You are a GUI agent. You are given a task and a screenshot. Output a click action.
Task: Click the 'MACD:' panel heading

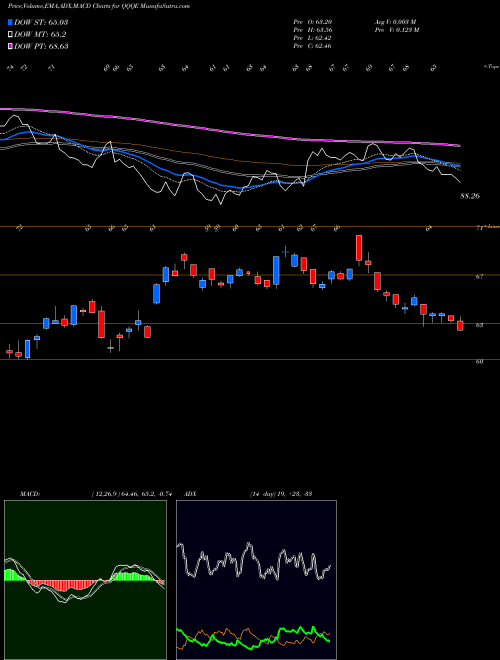(x=30, y=493)
